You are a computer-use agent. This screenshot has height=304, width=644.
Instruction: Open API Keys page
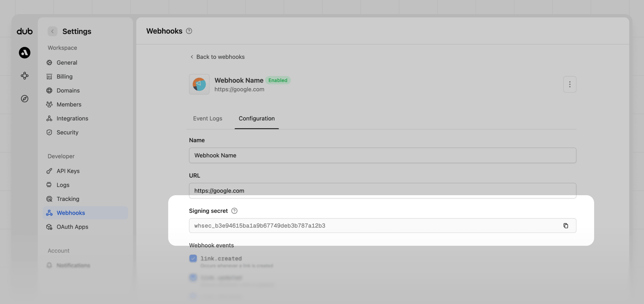[85, 171]
